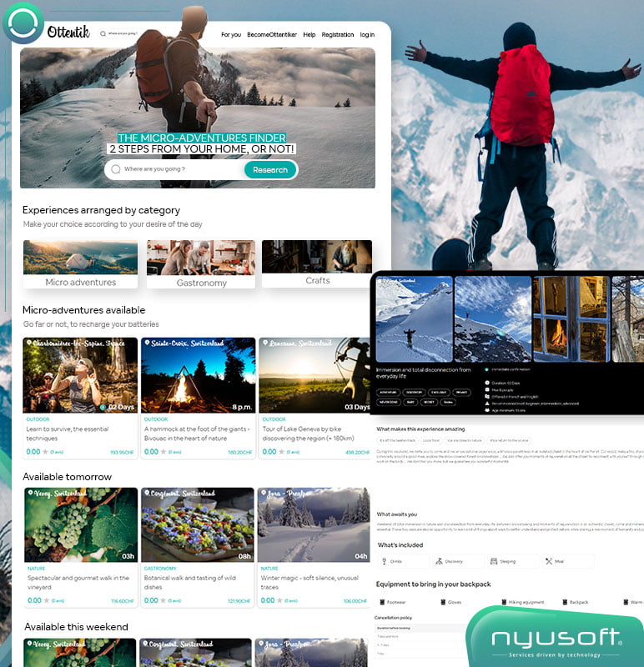Click the magnifier icon in the header search

tap(103, 33)
